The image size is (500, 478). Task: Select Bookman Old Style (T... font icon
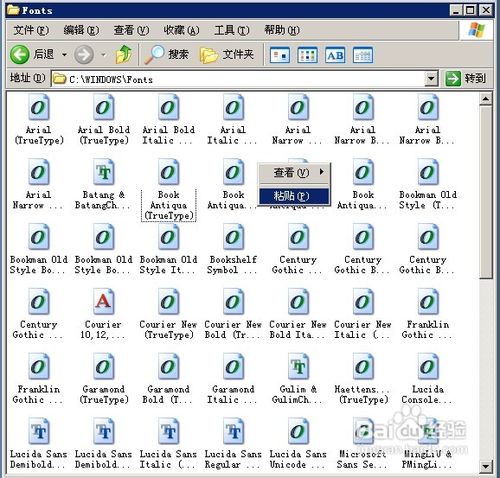(428, 172)
